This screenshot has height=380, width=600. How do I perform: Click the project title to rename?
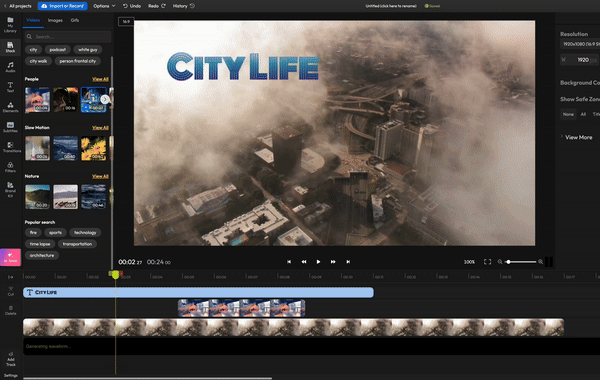(x=391, y=6)
